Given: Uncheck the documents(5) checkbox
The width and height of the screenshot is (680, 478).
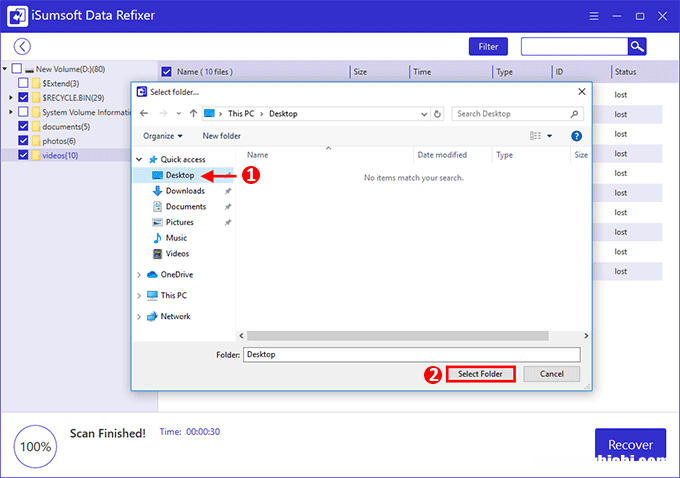Looking at the screenshot, I should coord(23,127).
